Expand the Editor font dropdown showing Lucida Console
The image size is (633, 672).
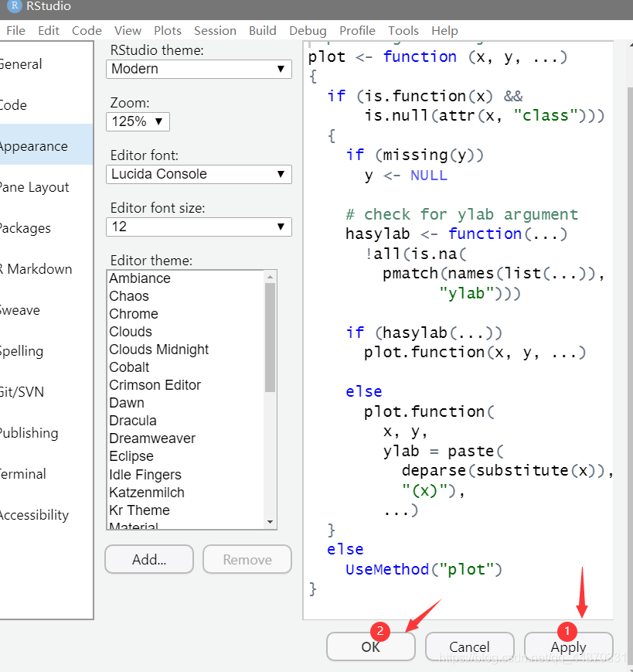199,175
